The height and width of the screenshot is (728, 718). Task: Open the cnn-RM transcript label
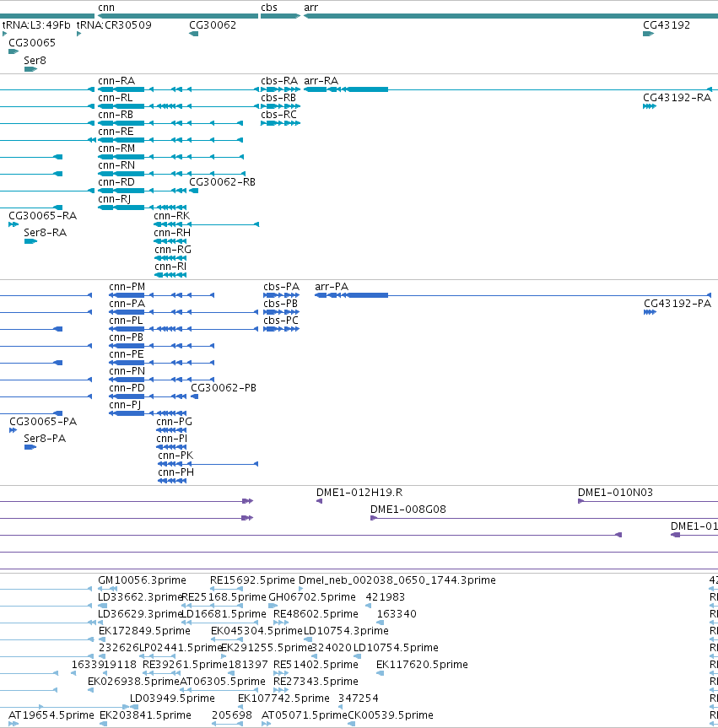click(x=116, y=148)
